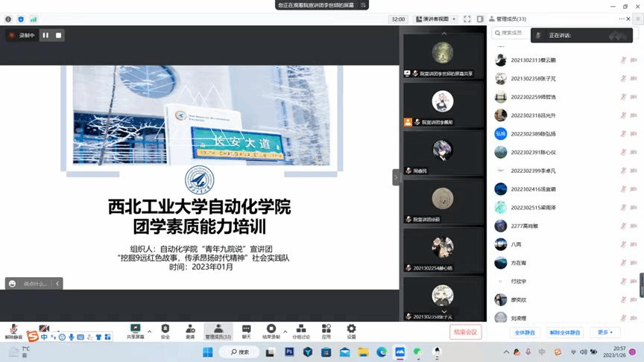
Task: Pause the recording in the recording bar
Action: coord(45,35)
